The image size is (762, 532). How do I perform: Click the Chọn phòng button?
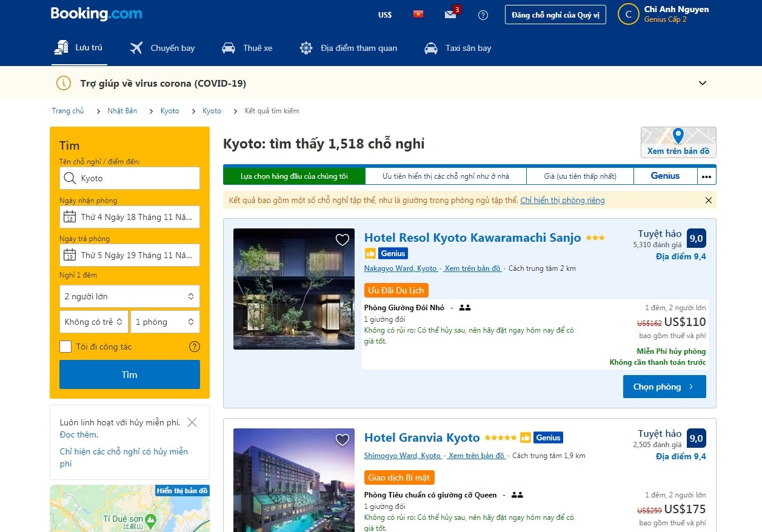pos(664,387)
